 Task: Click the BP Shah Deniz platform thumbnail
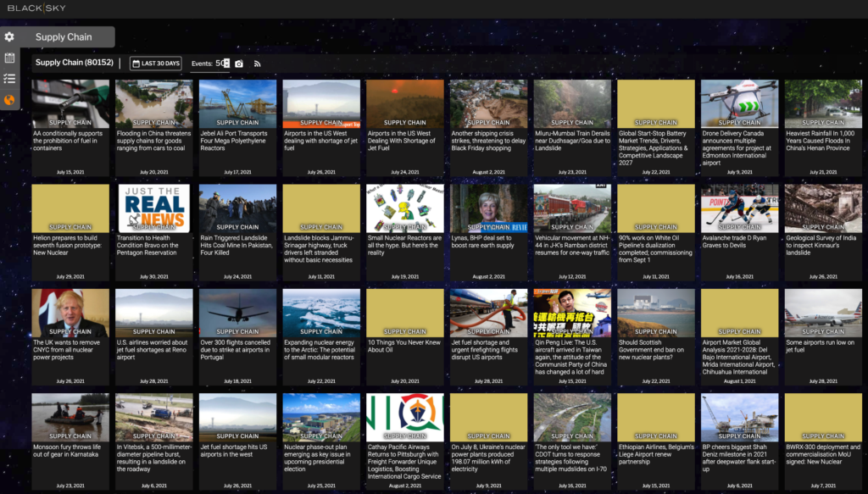pyautogui.click(x=739, y=417)
